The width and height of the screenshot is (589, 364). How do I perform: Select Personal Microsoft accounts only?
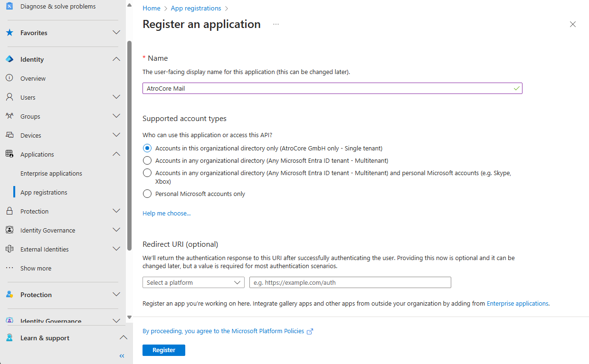[x=147, y=193]
